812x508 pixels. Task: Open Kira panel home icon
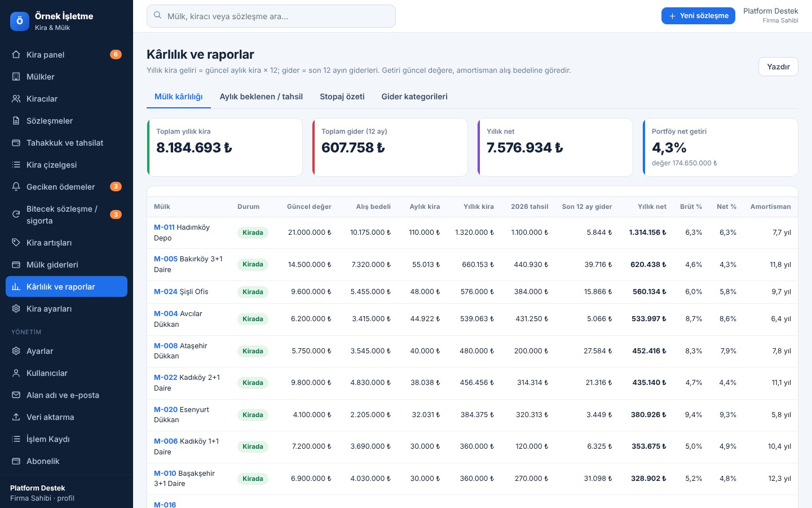(x=16, y=55)
